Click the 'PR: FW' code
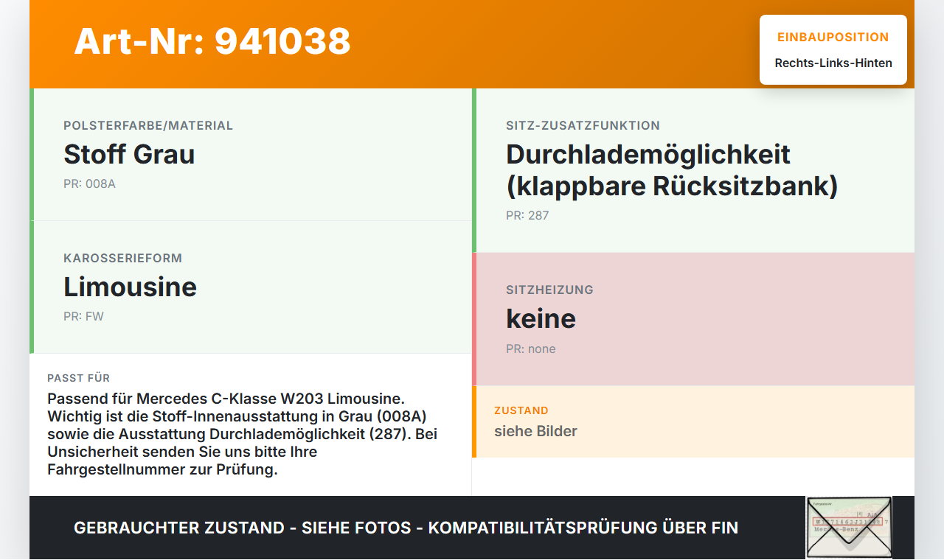The width and height of the screenshot is (944, 560). tap(83, 316)
